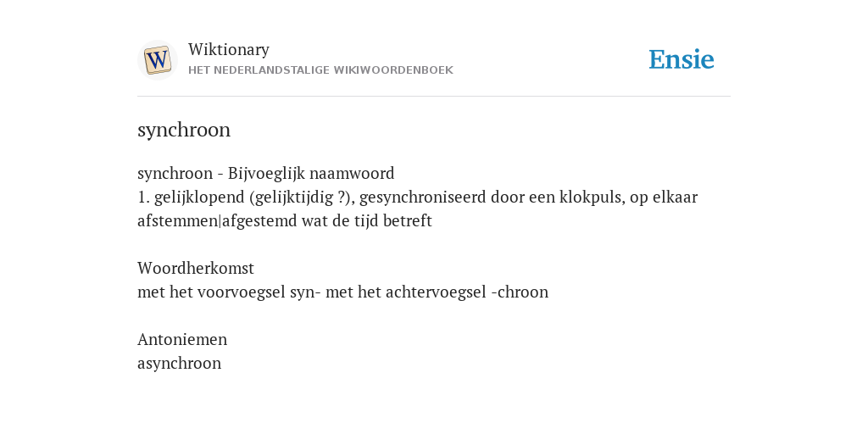Select the 'Het Nederlandstalige Wikiwoordenboek' subtitle
This screenshot has height=434, width=868.
click(x=320, y=70)
